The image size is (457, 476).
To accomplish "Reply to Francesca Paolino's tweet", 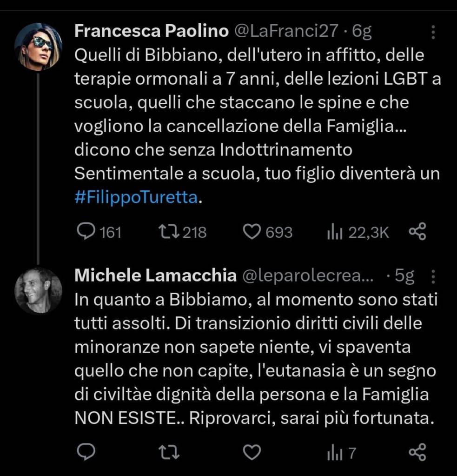I will click(86, 232).
